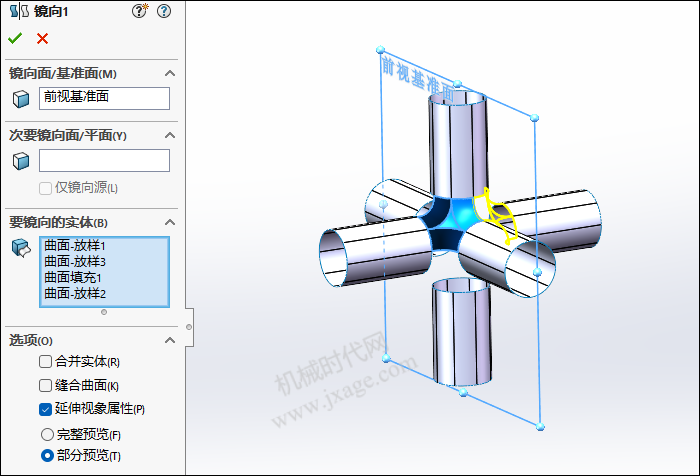The width and height of the screenshot is (700, 476).
Task: Click the yellow highlighted surface in the model
Action: pos(496,214)
